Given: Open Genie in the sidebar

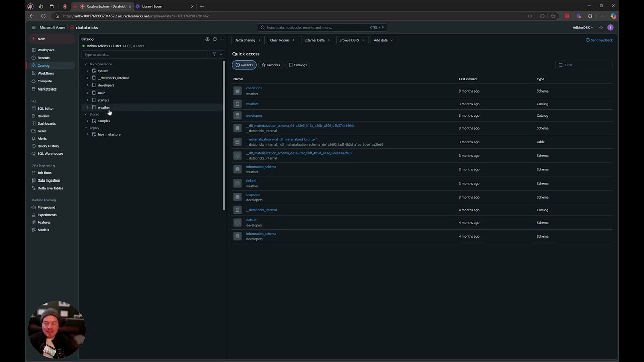Looking at the screenshot, I should [x=42, y=131].
